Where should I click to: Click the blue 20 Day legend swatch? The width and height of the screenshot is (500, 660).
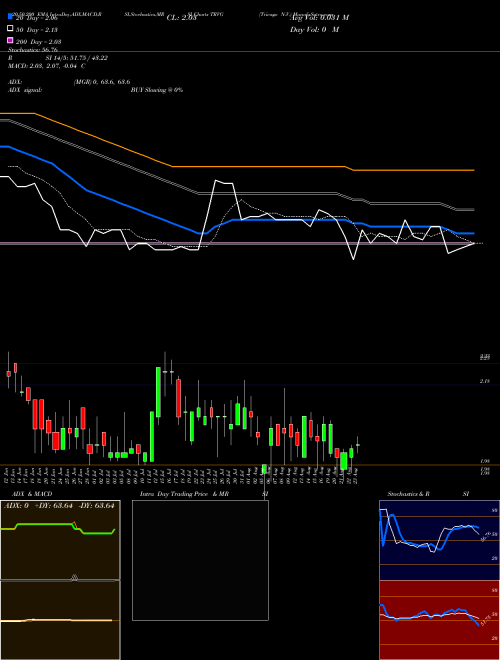click(10, 16)
